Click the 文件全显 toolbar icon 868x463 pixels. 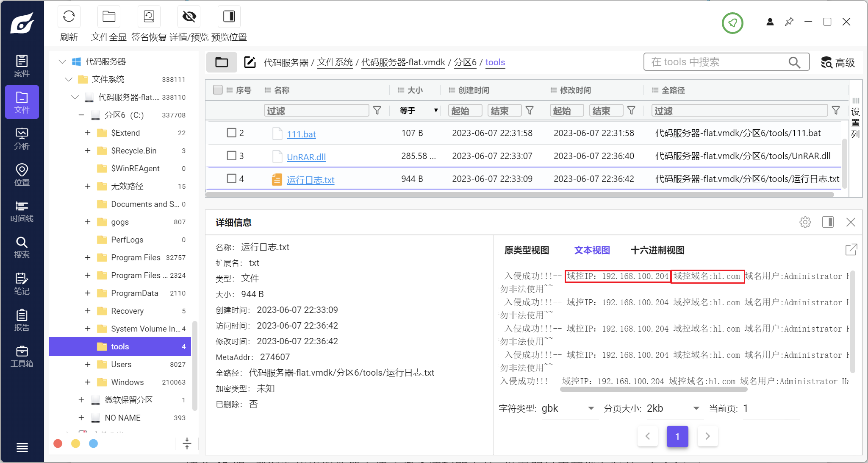pos(109,17)
